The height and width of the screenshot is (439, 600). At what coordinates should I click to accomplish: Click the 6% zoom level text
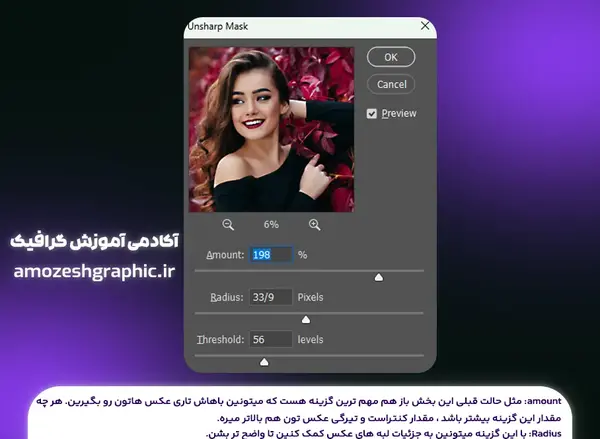pos(271,225)
